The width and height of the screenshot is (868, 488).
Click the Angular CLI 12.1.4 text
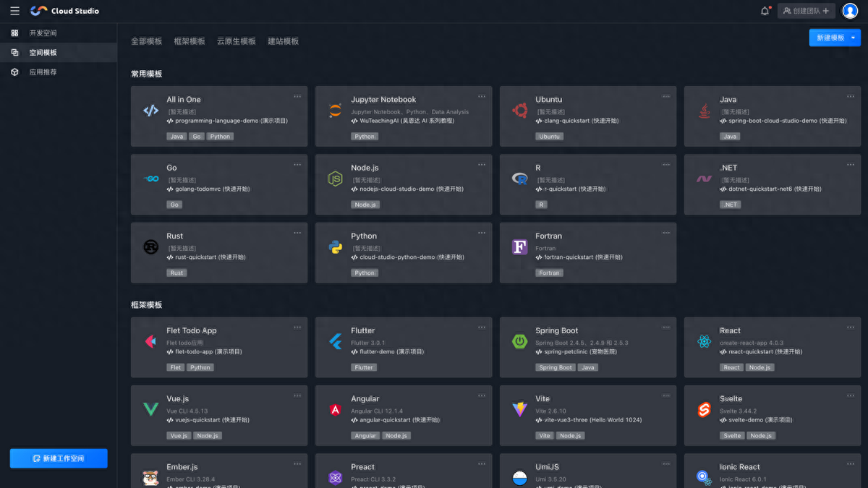[x=377, y=411]
